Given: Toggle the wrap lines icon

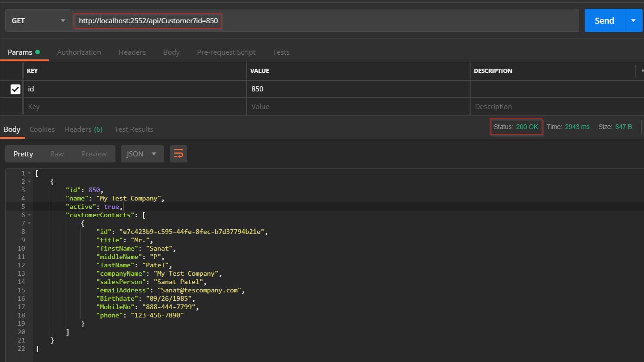Looking at the screenshot, I should click(179, 154).
